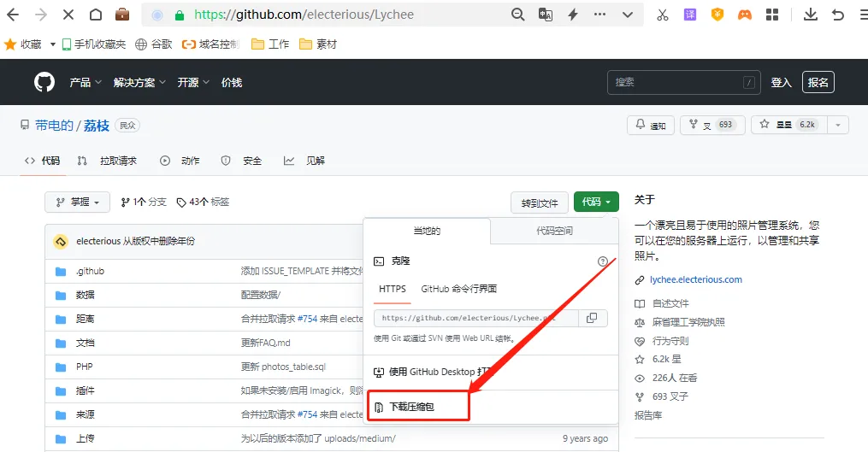The image size is (868, 452).
Task: Select the 代码空间 codespaces tab
Action: click(x=554, y=231)
